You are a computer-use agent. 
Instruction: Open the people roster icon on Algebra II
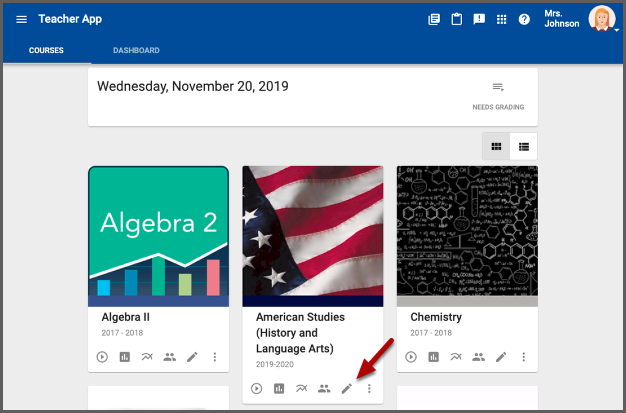(x=170, y=357)
